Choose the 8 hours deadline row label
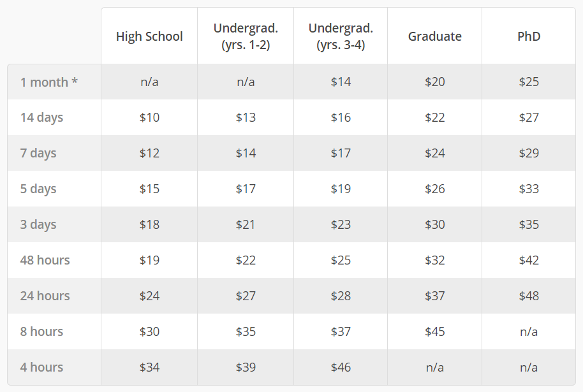This screenshot has height=392, width=583. point(41,331)
